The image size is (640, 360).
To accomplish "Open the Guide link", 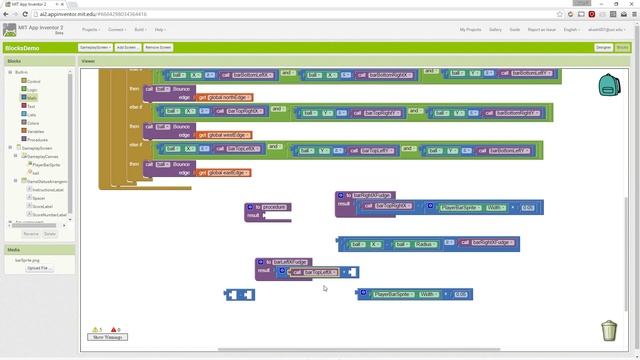I will point(515,30).
